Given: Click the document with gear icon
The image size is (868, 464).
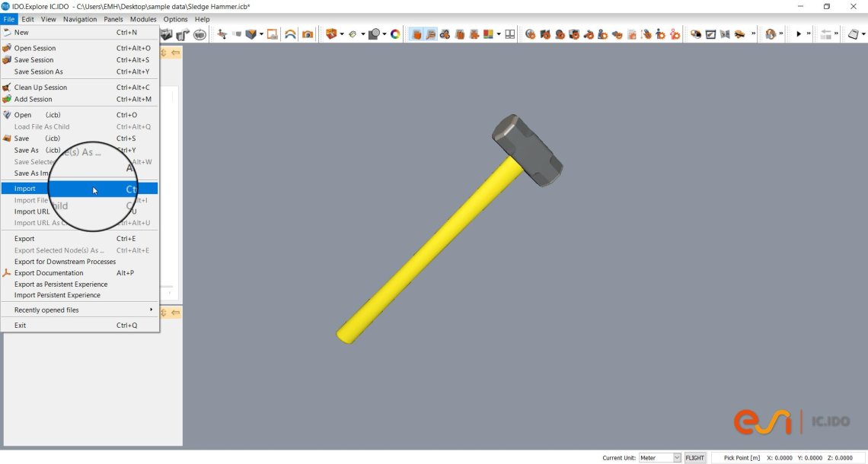Looking at the screenshot, I should (x=631, y=34).
